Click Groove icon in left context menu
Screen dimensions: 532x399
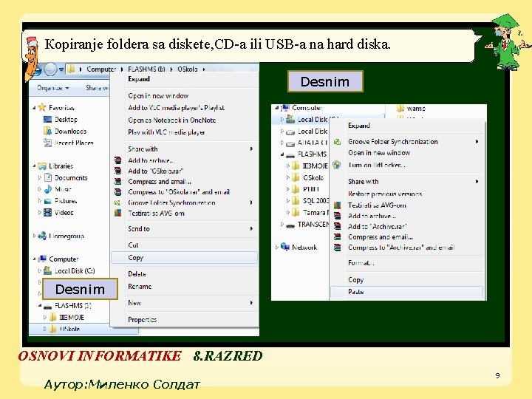click(117, 203)
